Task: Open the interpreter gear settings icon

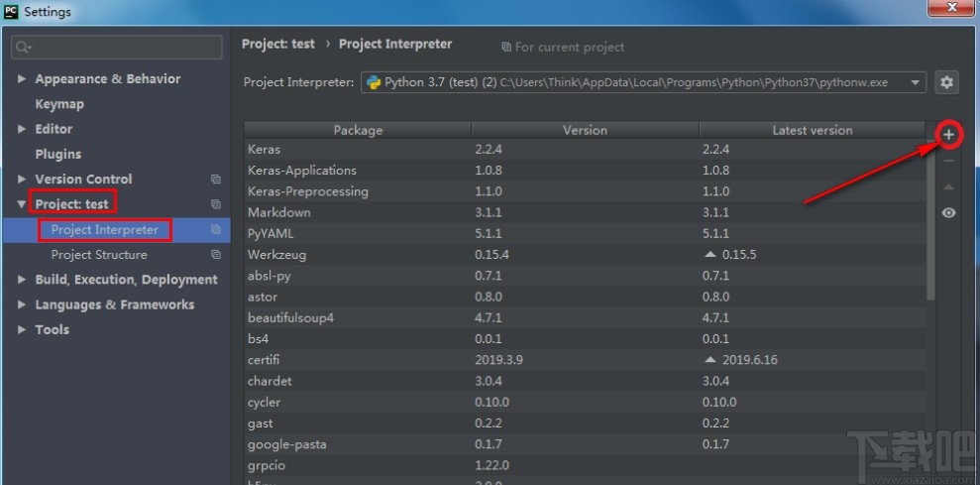Action: [946, 82]
